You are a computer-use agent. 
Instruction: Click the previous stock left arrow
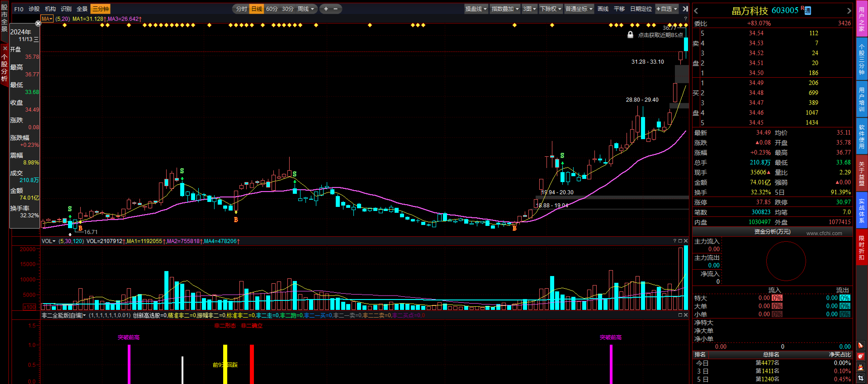coord(696,11)
